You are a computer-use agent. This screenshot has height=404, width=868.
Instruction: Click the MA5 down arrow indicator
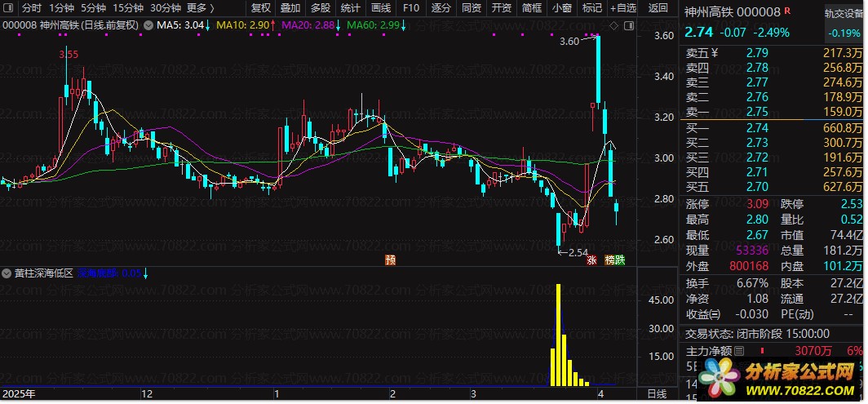[207, 25]
